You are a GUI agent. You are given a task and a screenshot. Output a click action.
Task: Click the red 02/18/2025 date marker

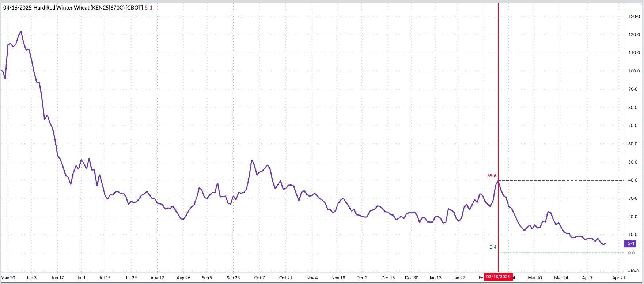point(498,277)
